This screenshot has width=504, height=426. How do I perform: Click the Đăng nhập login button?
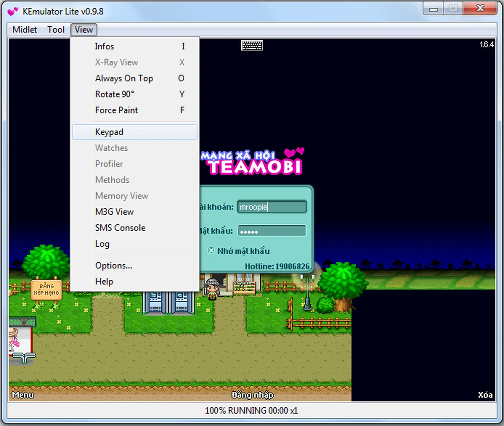[252, 395]
